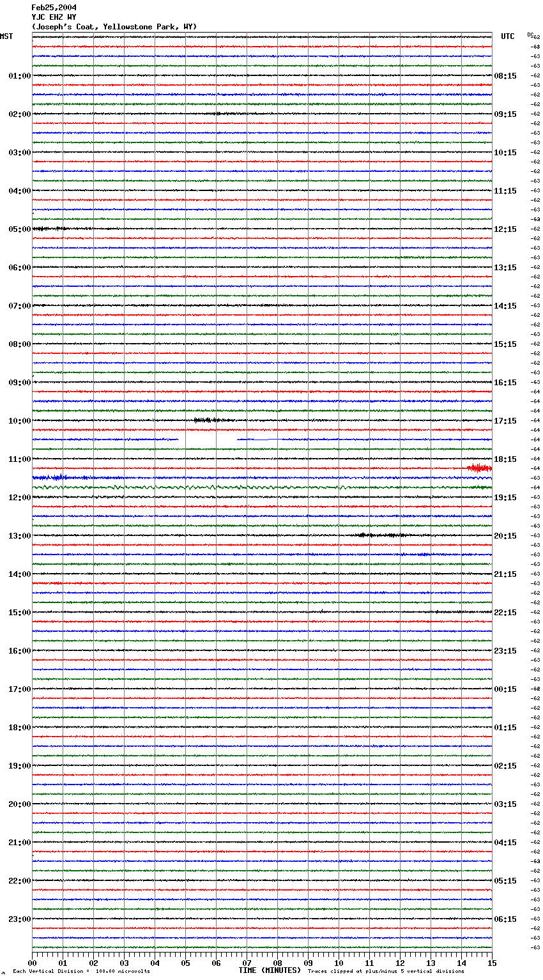543x980 pixels.
Task: Click the 23:15 UTC time label
Action: point(505,651)
